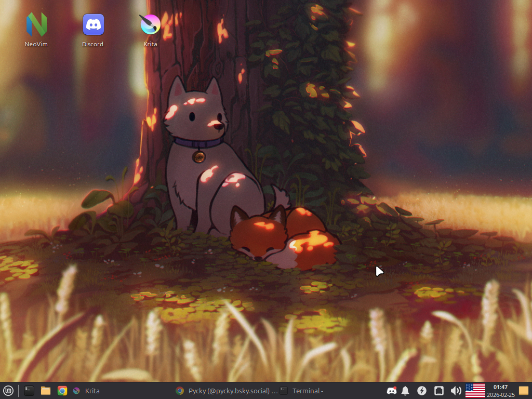The height and width of the screenshot is (399, 532).
Task: Launch Chrome from the panel launcher
Action: tap(62, 391)
